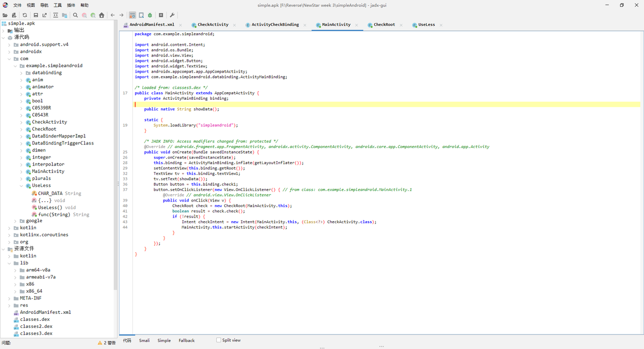The width and height of the screenshot is (644, 349).
Task: Switch to the CheckActivity tab
Action: [213, 25]
